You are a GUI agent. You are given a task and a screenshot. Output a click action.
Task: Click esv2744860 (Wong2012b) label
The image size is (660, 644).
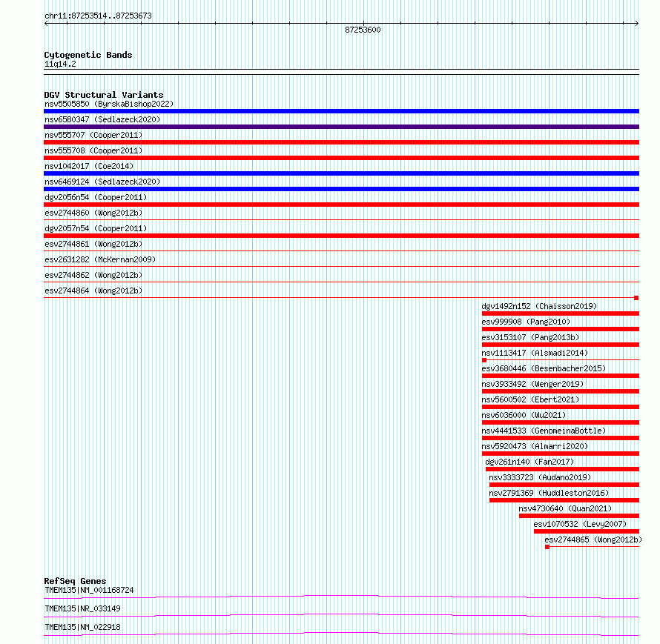93,213
